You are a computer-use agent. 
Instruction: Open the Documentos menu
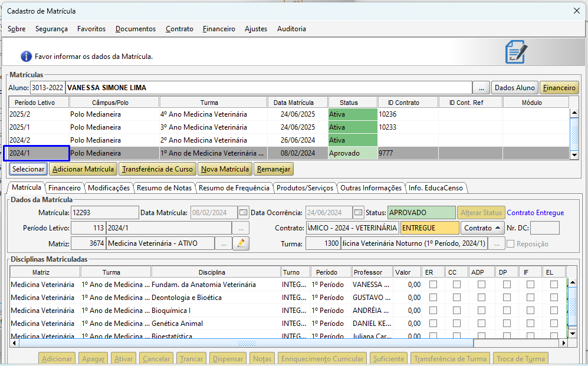tap(136, 29)
